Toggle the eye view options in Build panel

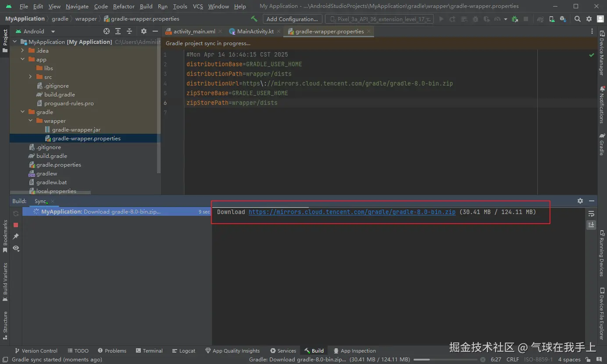coord(16,248)
